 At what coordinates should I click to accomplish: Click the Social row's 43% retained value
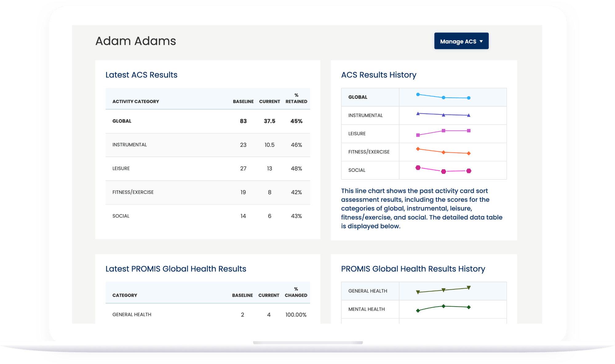(x=296, y=216)
